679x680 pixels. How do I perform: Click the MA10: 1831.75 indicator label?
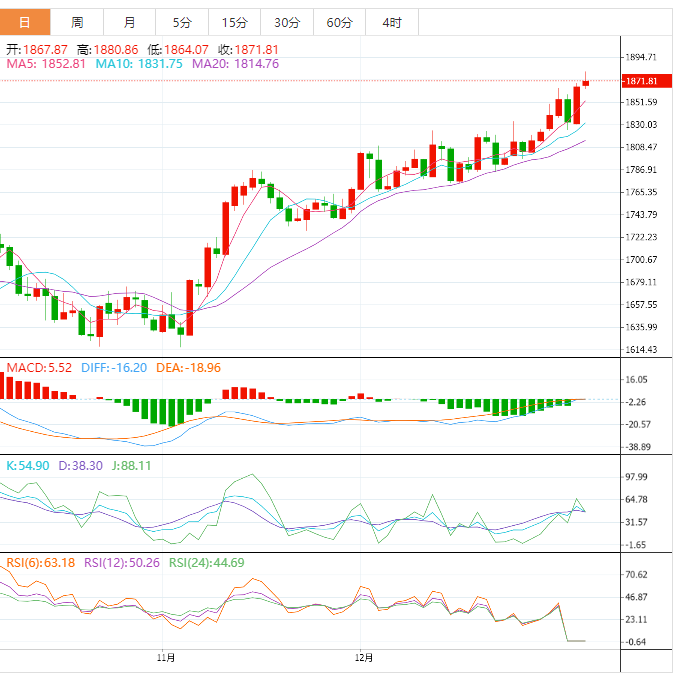tap(139, 64)
